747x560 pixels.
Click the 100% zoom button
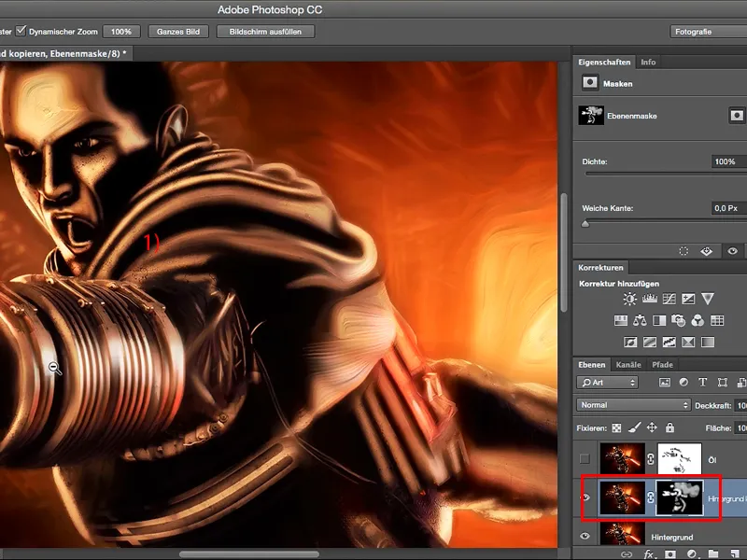click(121, 32)
